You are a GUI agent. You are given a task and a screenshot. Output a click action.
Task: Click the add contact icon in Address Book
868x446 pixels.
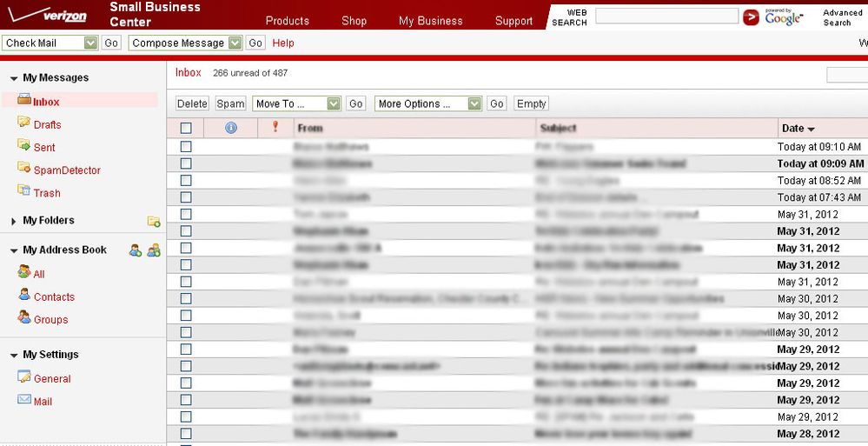pyautogui.click(x=136, y=250)
